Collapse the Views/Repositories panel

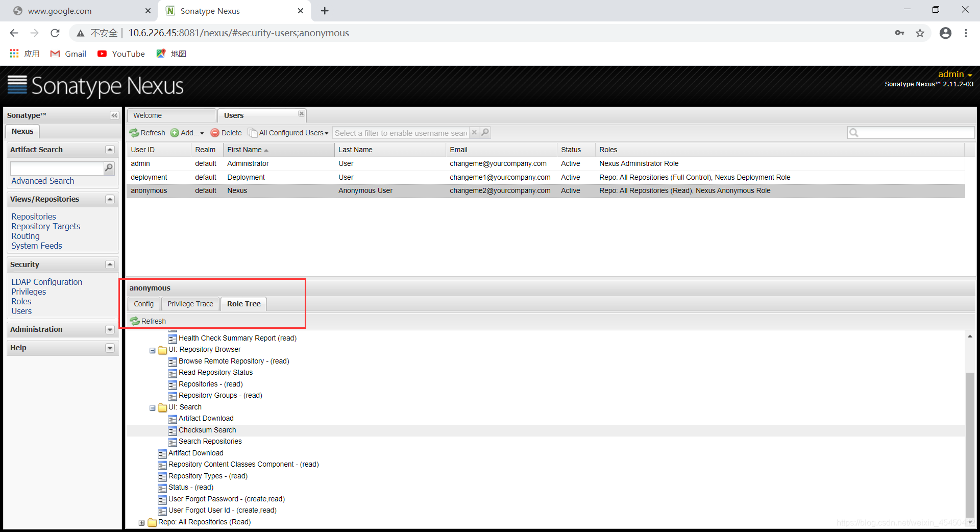(x=110, y=199)
